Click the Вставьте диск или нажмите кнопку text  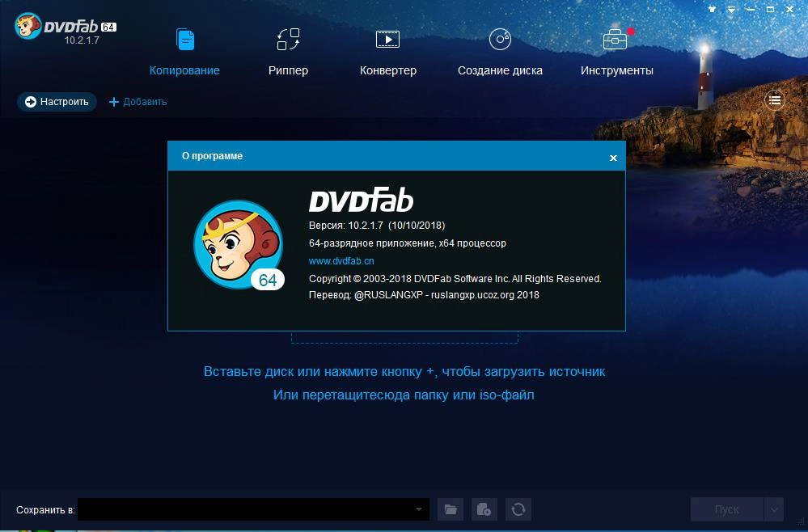[x=404, y=371]
